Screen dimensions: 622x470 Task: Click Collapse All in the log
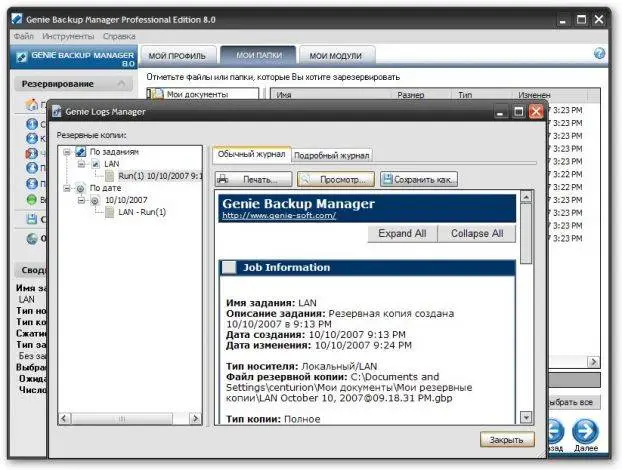coord(477,233)
